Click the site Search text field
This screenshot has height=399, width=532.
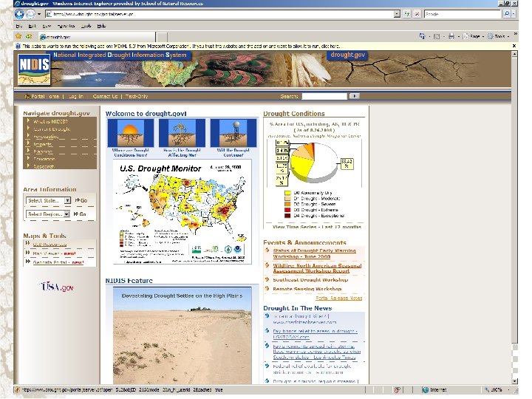click(x=324, y=96)
